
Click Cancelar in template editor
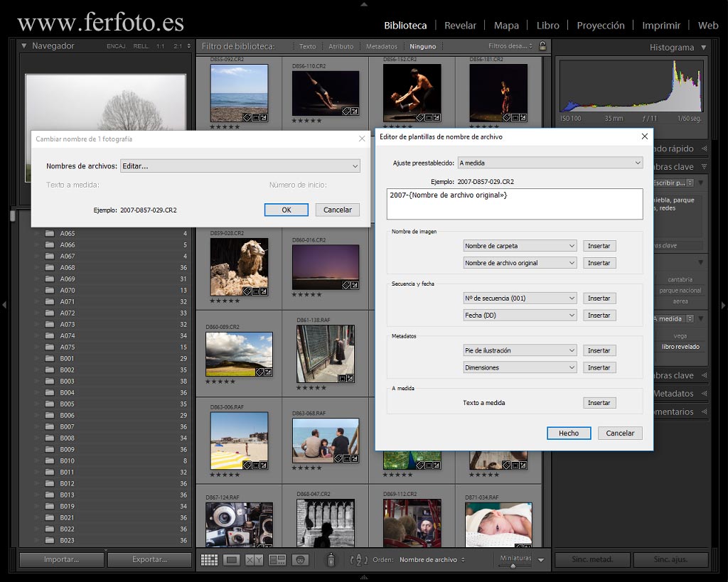click(620, 433)
